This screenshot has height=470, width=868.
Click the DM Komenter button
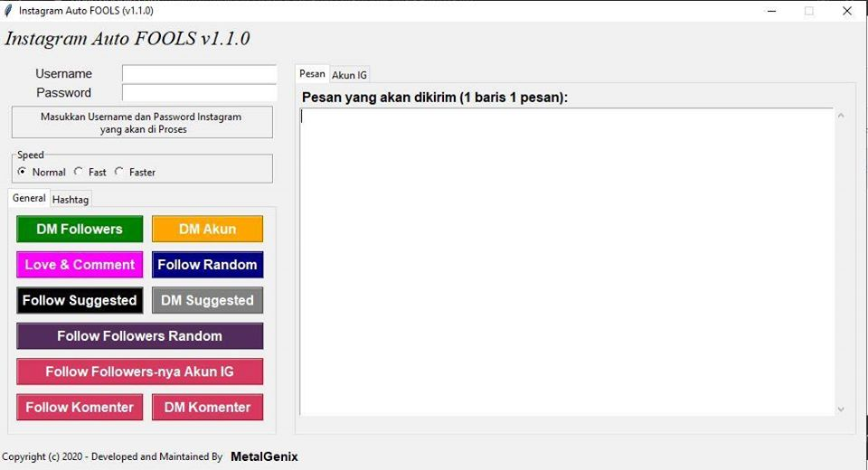[208, 407]
